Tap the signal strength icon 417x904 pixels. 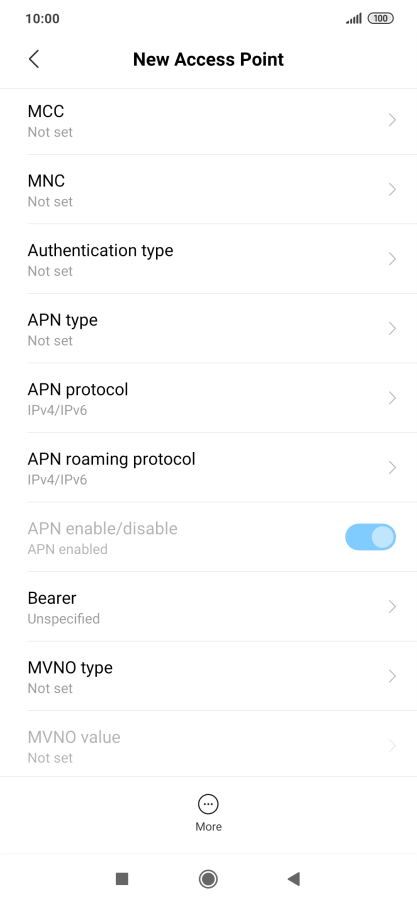pyautogui.click(x=354, y=18)
